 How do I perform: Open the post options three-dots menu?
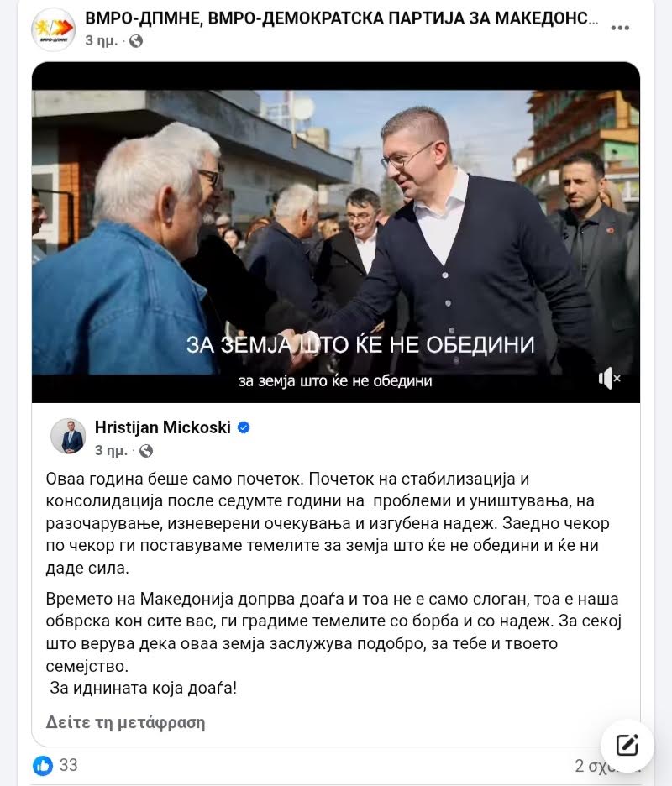pyautogui.click(x=620, y=28)
